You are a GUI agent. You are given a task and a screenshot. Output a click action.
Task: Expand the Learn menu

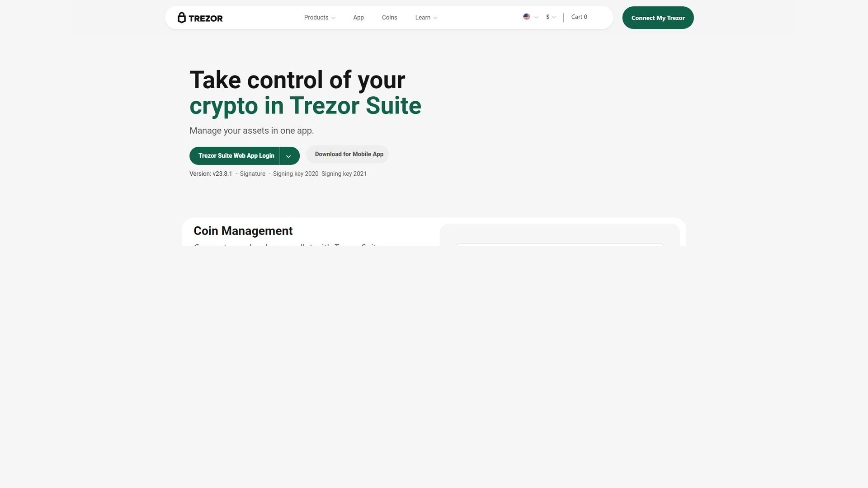coord(426,18)
